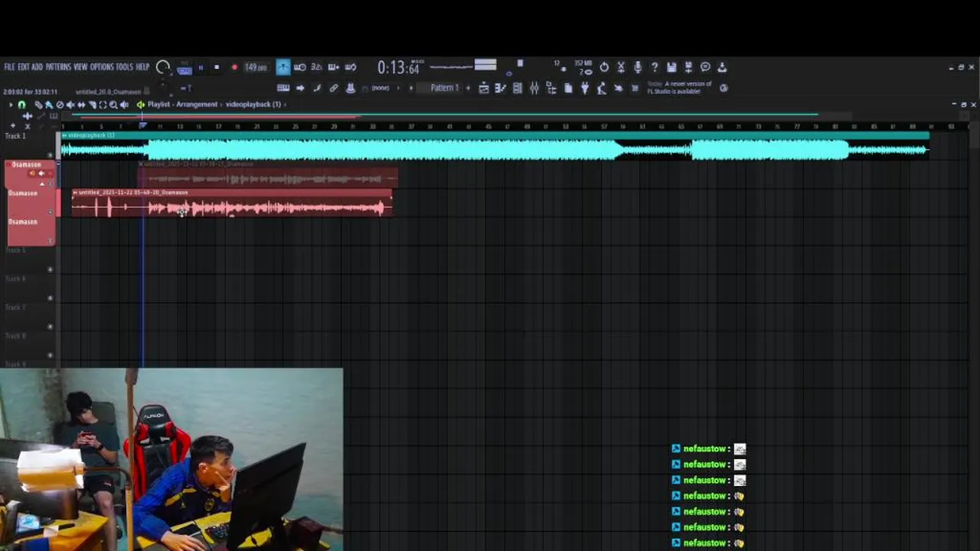Open the Browser view icon
Viewport: 980px width, 551px height.
point(551,88)
